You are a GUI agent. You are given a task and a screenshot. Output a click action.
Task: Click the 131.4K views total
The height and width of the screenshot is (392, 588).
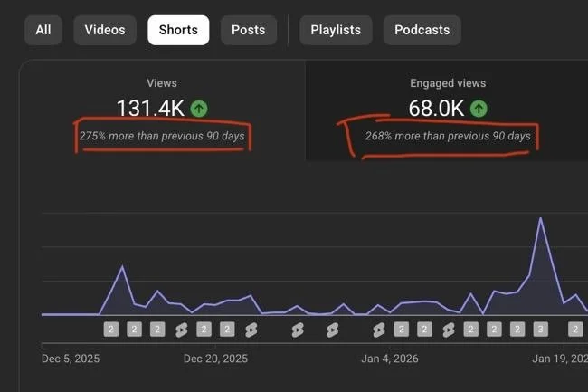(150, 109)
